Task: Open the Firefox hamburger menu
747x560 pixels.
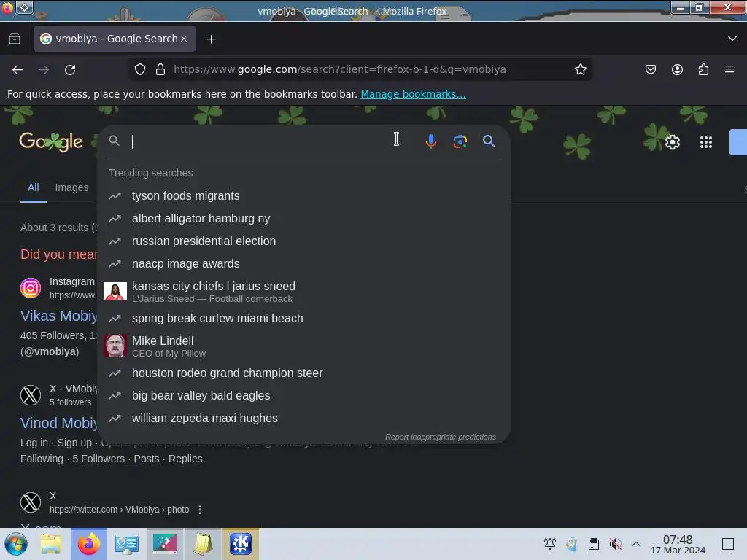Action: [x=729, y=69]
